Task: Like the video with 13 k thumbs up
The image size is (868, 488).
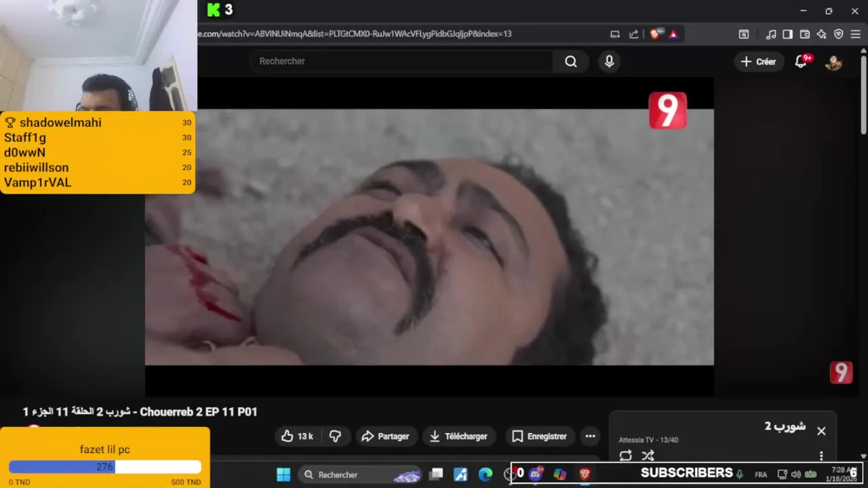Action: click(x=297, y=436)
